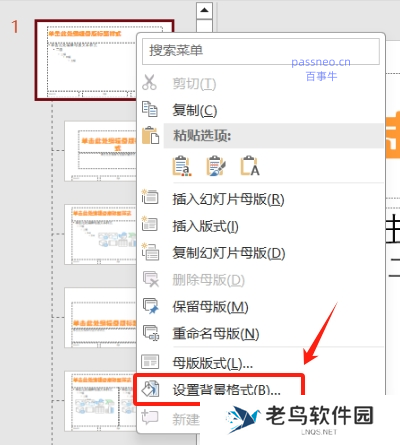Click the Copy pages icon

[150, 109]
